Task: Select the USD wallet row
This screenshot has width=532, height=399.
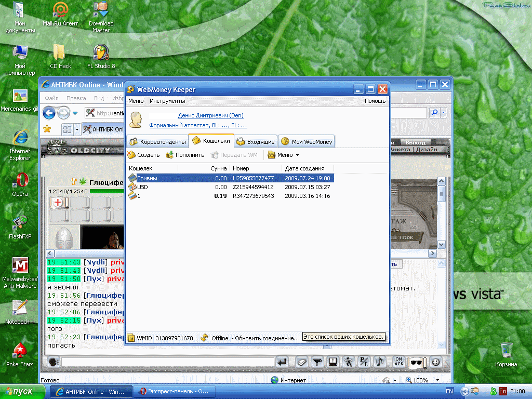Action: click(x=231, y=187)
